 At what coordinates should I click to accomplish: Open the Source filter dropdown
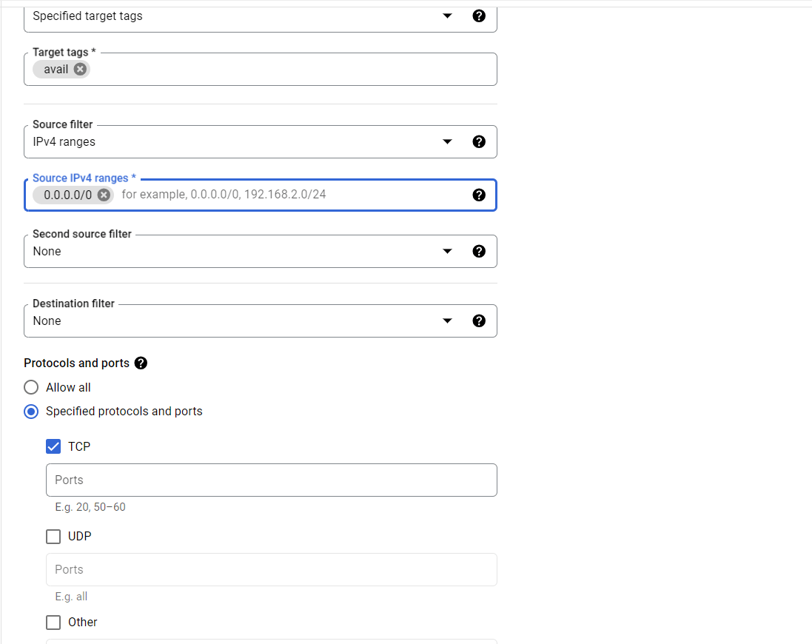pyautogui.click(x=447, y=142)
